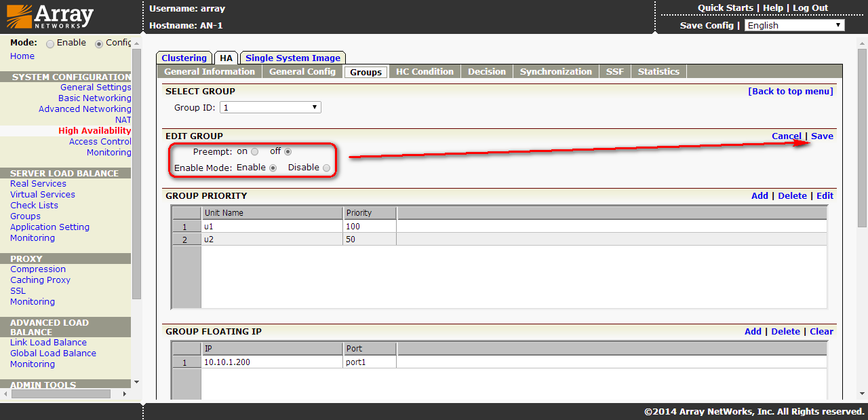Click the Array Networks logo
The height and width of the screenshot is (420, 868).
50,16
